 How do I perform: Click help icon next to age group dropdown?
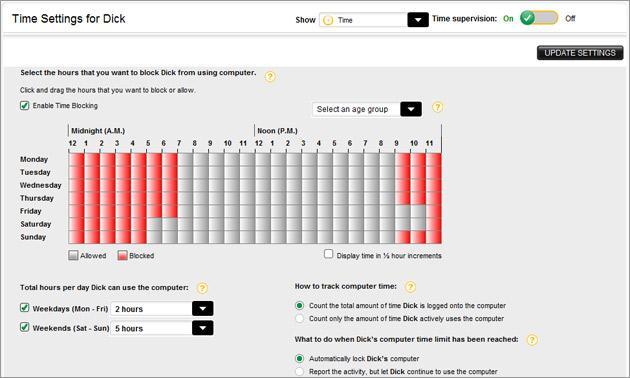click(437, 107)
